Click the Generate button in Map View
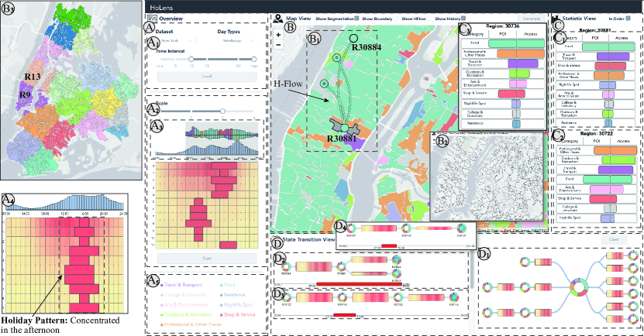Image resolution: width=644 pixels, height=336 pixels. tap(532, 19)
